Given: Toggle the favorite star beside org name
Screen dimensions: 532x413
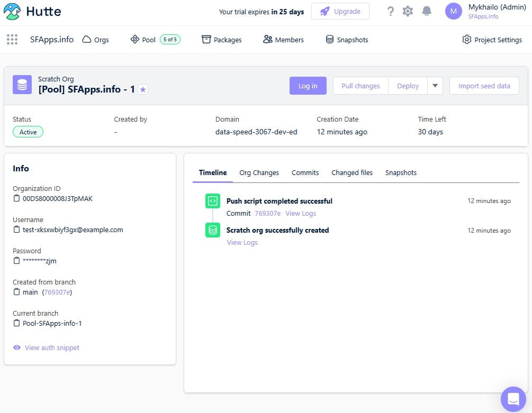Looking at the screenshot, I should pyautogui.click(x=143, y=89).
